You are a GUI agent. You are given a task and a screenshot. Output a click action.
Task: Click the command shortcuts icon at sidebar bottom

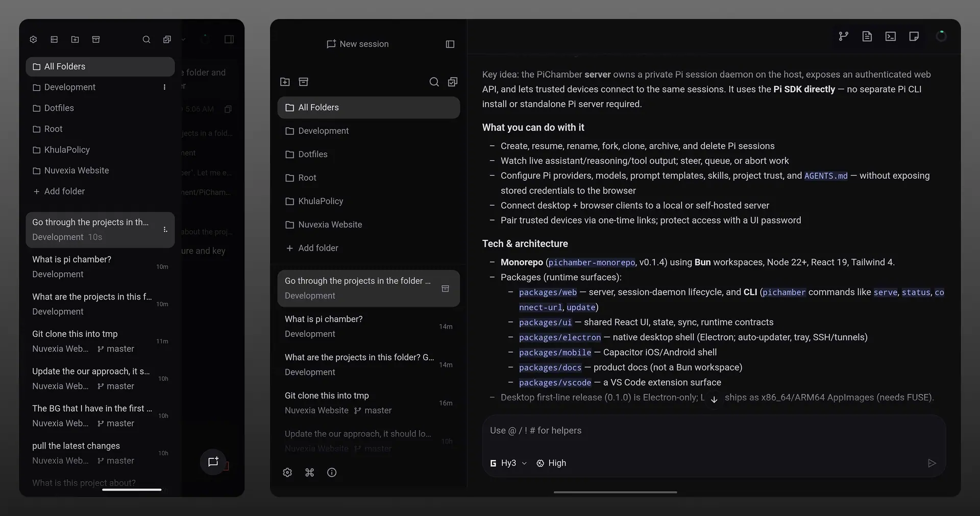(x=310, y=473)
